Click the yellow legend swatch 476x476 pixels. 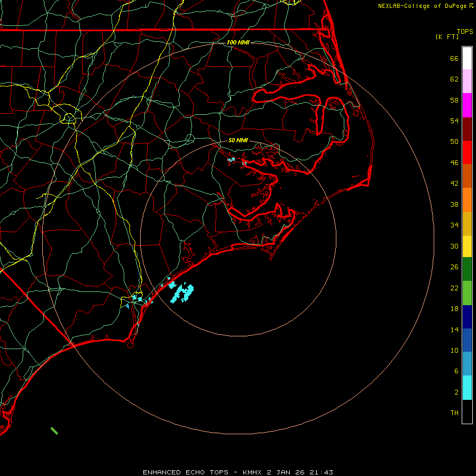point(467,246)
